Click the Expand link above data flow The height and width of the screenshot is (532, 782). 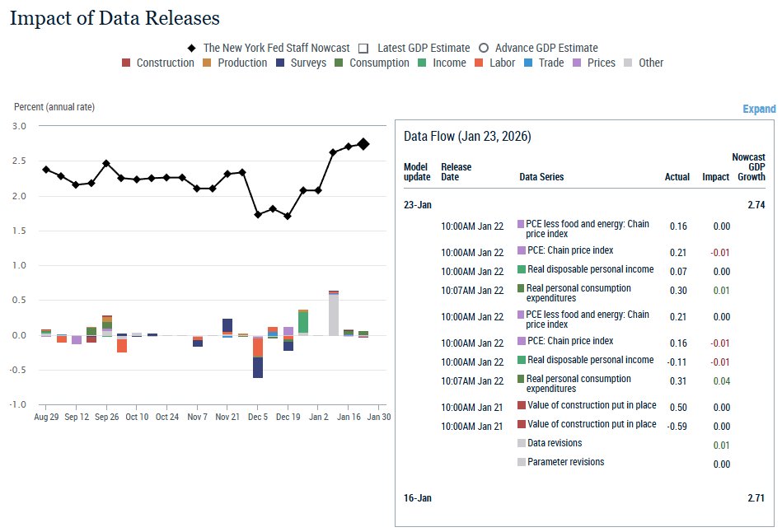click(x=759, y=109)
